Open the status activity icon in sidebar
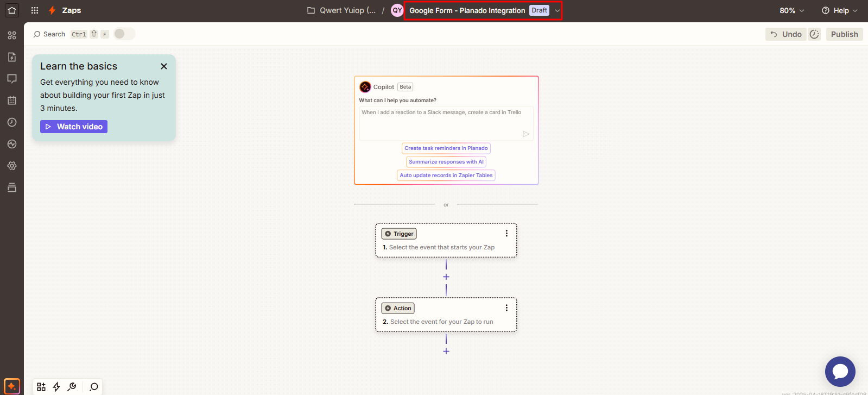The height and width of the screenshot is (395, 868). click(12, 144)
